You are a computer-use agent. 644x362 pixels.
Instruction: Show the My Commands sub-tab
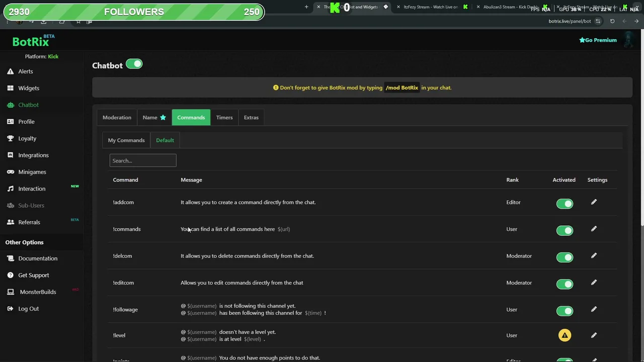126,140
